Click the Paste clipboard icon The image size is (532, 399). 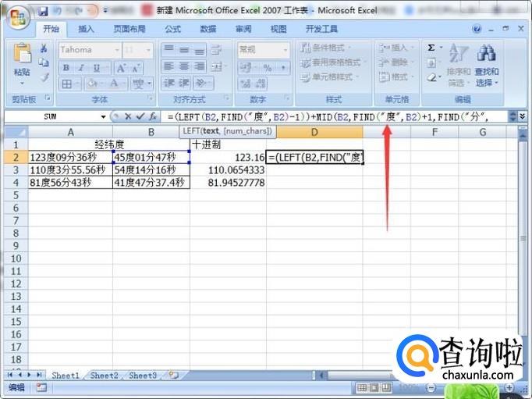click(x=22, y=54)
